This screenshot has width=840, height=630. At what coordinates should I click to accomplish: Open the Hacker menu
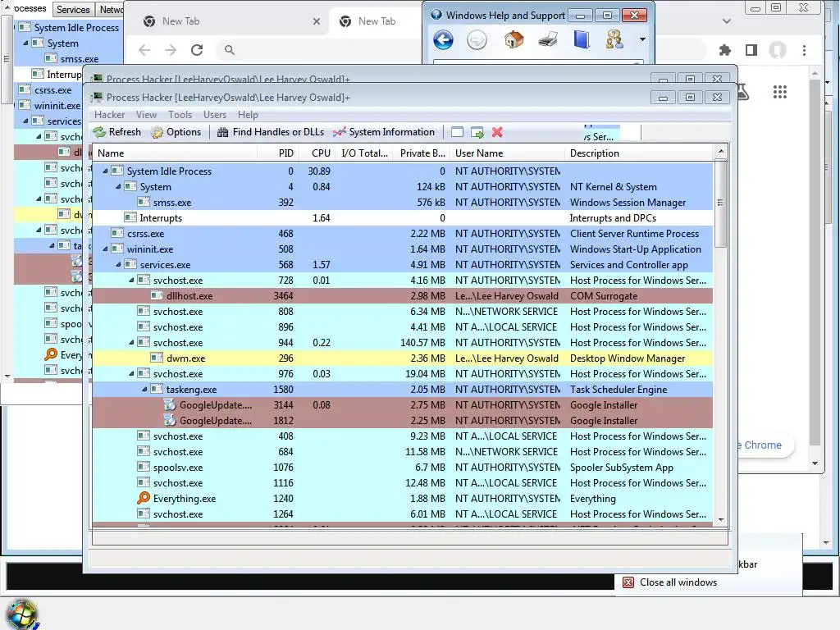pos(109,115)
